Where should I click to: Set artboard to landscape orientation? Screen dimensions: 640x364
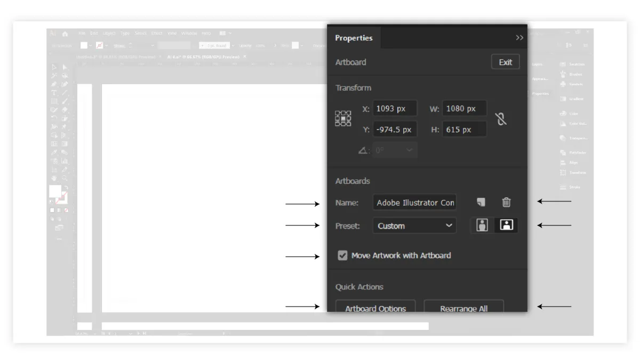click(x=506, y=225)
